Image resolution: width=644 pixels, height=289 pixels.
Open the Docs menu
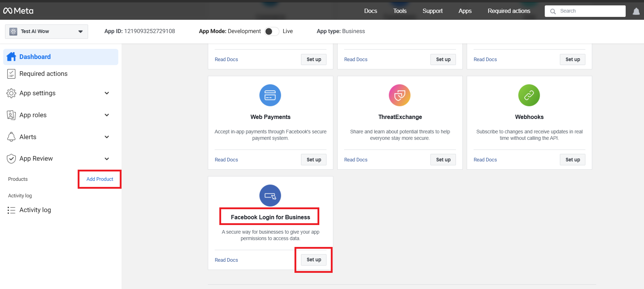click(x=370, y=11)
